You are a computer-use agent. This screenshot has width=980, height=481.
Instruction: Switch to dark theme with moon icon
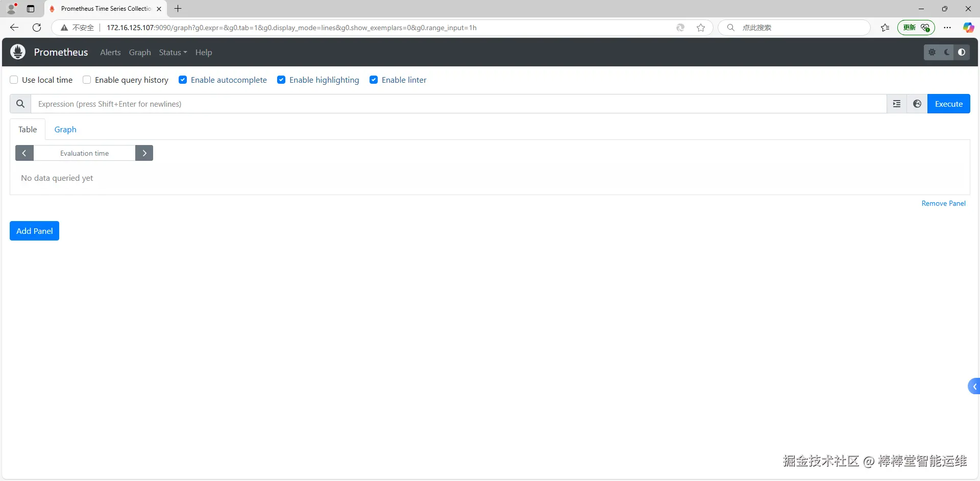[947, 52]
